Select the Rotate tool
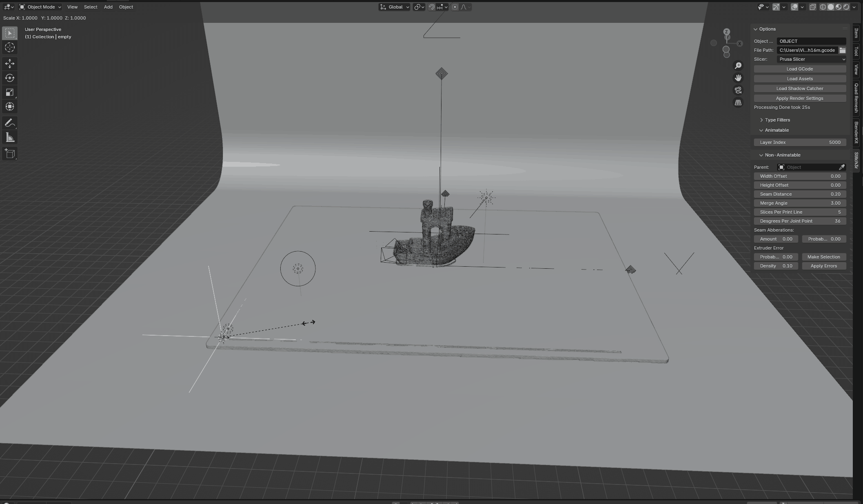Screen dimensions: 863x504 (x=9, y=78)
